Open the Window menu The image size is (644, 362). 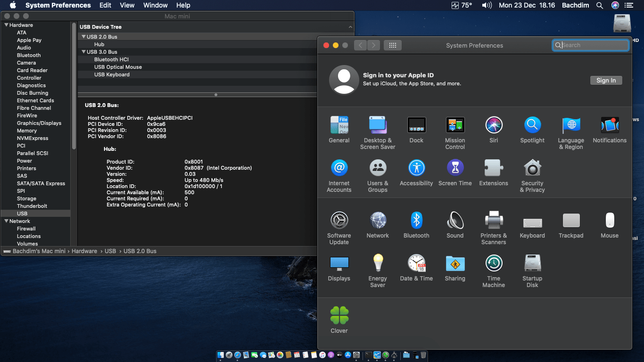155,5
